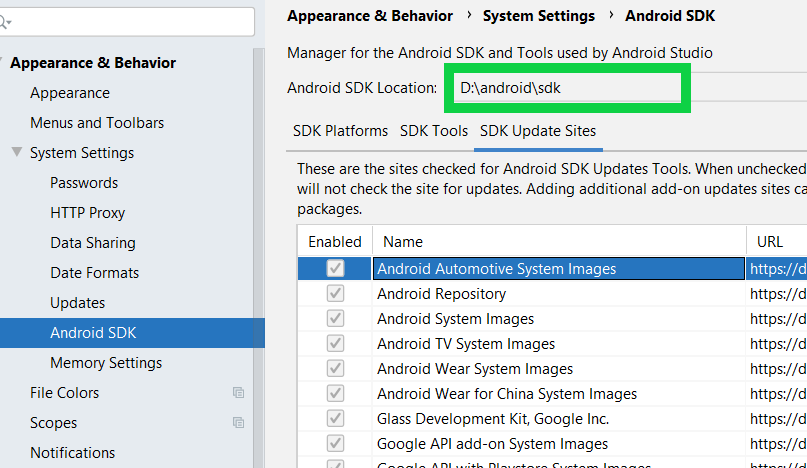Toggle Android TV System Images checkbox
The width and height of the screenshot is (807, 468).
[x=335, y=344]
